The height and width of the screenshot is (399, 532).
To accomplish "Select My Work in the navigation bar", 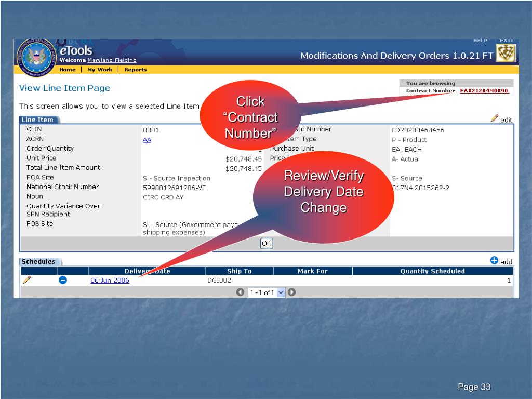I will pyautogui.click(x=99, y=70).
